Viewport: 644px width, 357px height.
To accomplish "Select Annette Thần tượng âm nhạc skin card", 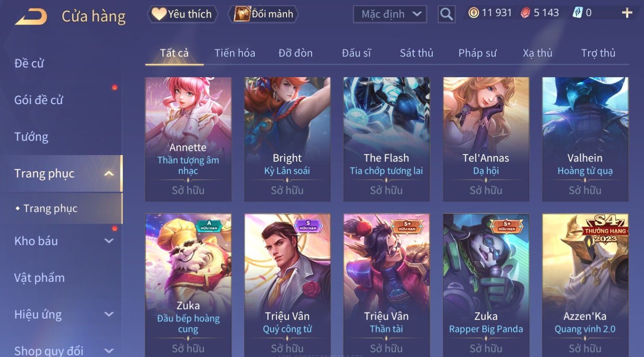I will pyautogui.click(x=188, y=139).
